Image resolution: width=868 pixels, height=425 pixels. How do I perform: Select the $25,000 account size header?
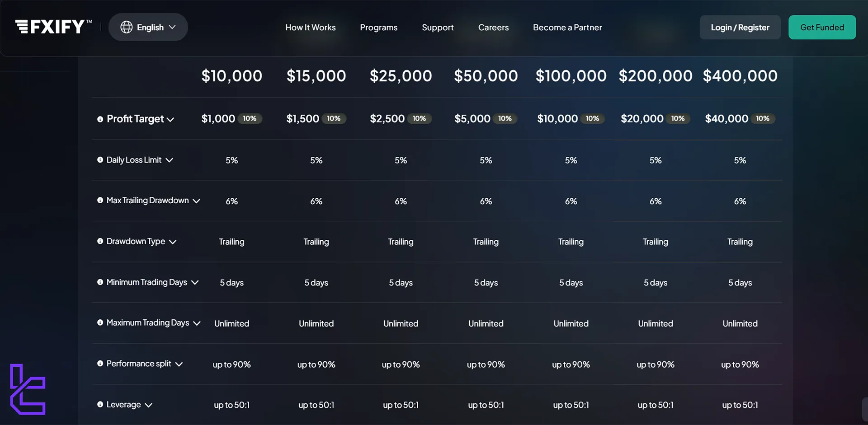pos(401,76)
